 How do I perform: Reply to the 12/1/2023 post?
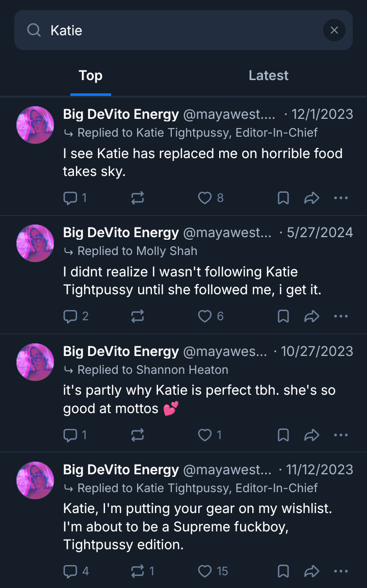click(x=70, y=198)
